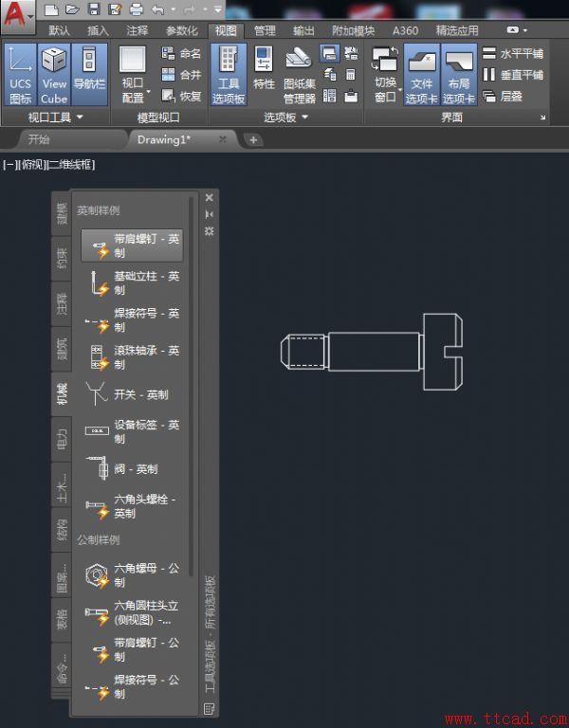The height and width of the screenshot is (728, 569).
Task: Add a new drawing tab with plus button
Action: tap(252, 139)
